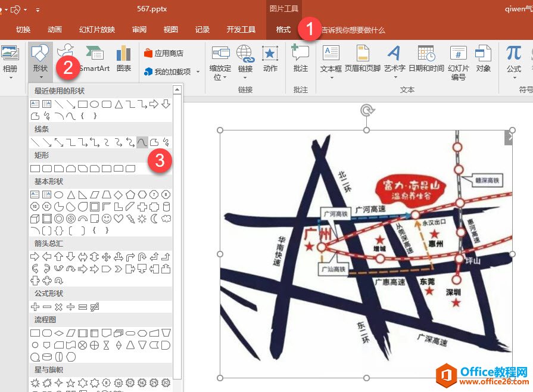533x392 pixels.
Task: Select the flowchart decision diamond in 流程图
Action: click(x=59, y=333)
